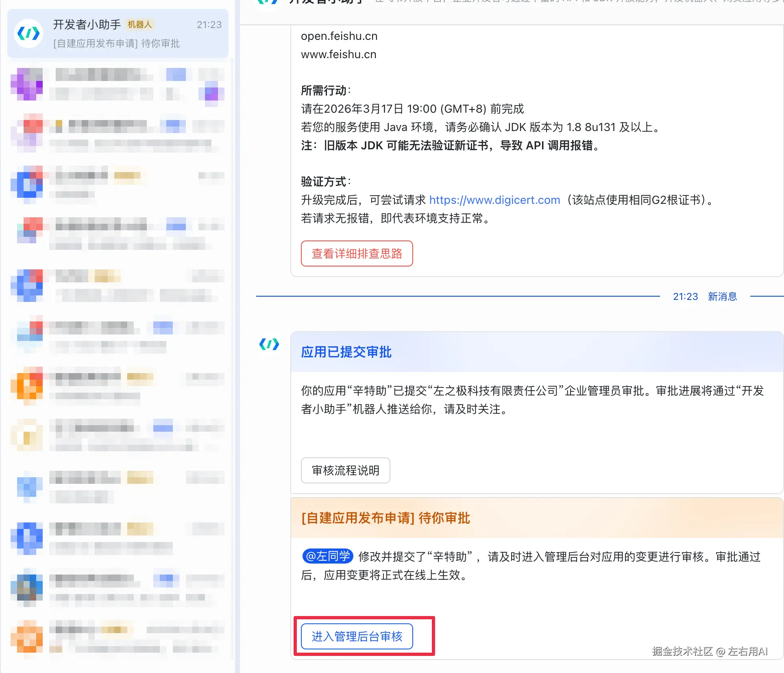
Task: Open the chat with the bright orange avatar
Action: (27, 385)
